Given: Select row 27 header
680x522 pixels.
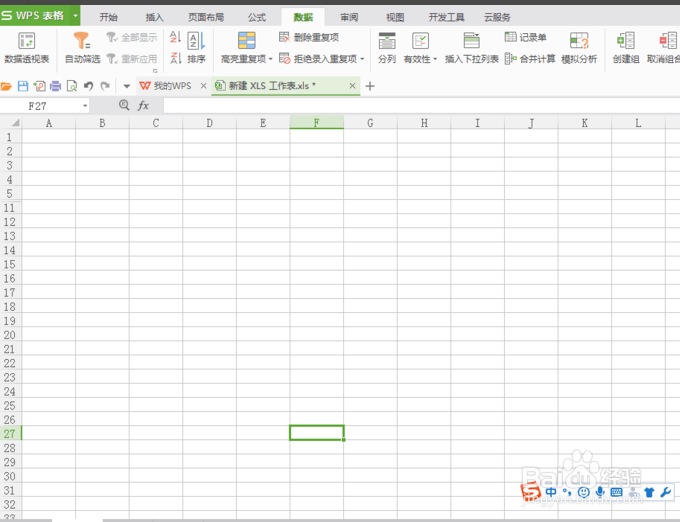Looking at the screenshot, I should pos(10,434).
